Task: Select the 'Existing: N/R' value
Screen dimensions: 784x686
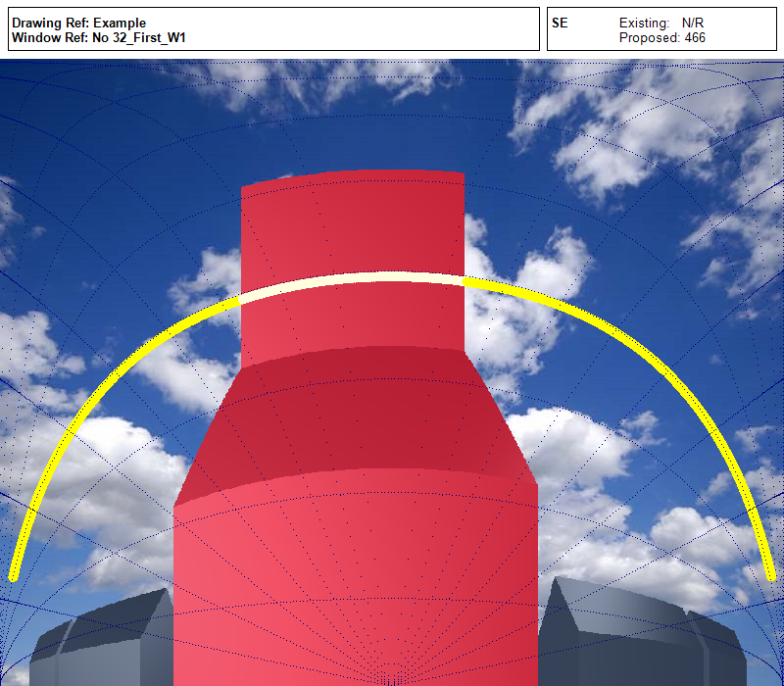Action: click(x=661, y=23)
